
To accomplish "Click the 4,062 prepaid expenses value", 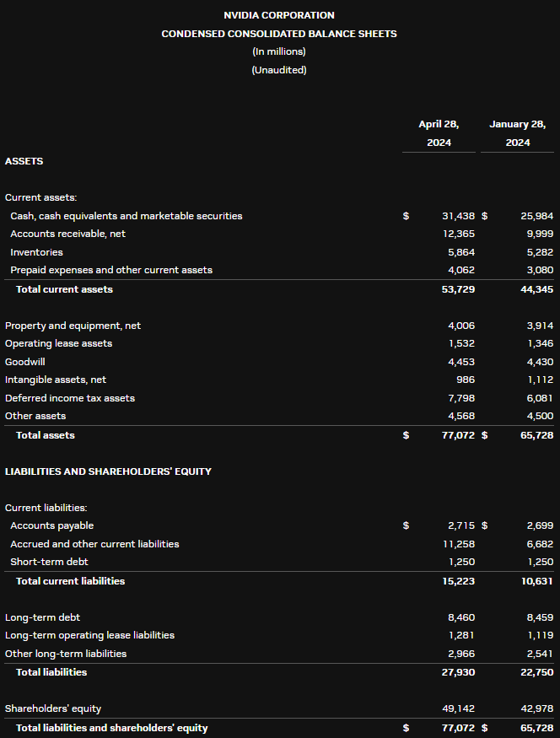I will [x=461, y=270].
